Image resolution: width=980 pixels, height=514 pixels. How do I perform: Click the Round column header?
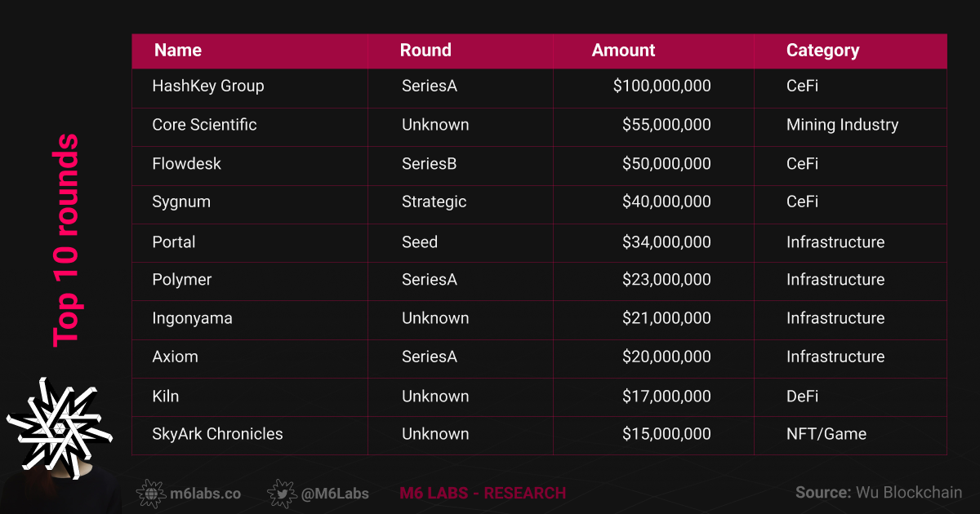tap(425, 51)
